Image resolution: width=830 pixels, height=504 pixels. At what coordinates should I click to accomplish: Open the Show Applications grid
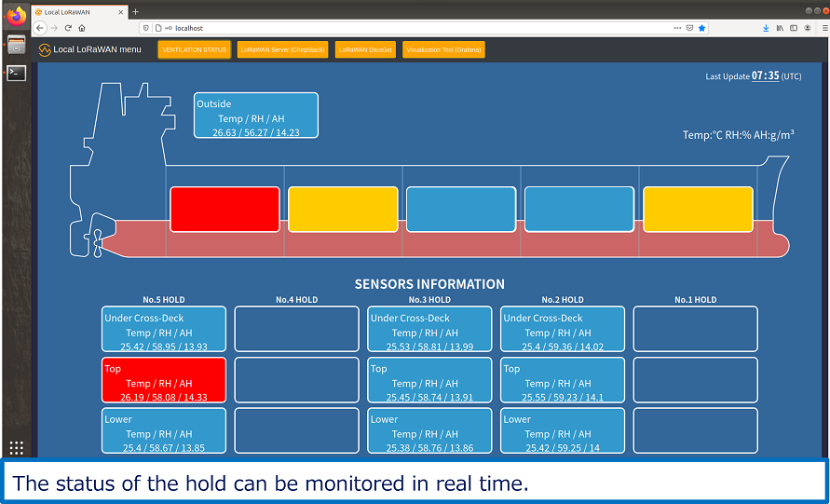click(x=16, y=448)
